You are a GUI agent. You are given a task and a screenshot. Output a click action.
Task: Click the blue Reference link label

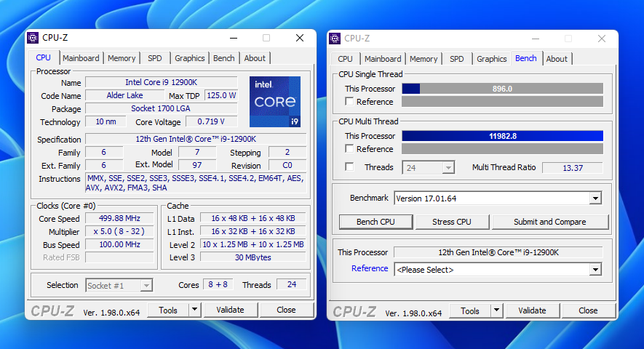click(370, 268)
